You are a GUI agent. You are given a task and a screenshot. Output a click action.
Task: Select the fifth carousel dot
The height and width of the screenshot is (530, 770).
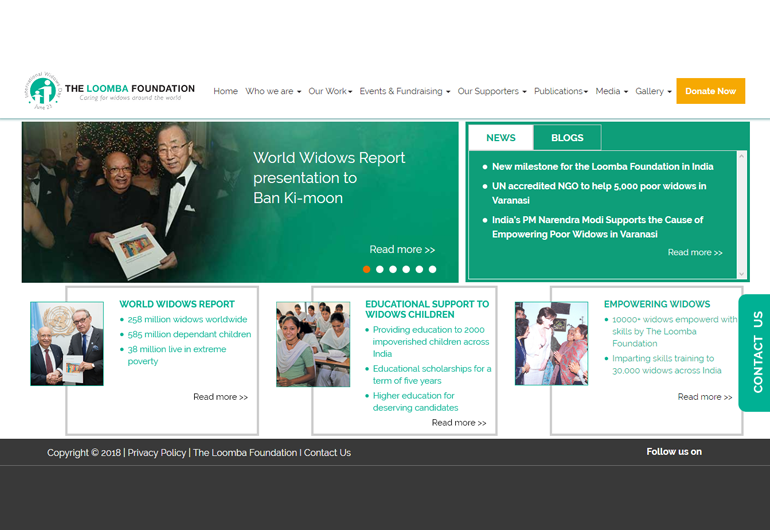(419, 269)
